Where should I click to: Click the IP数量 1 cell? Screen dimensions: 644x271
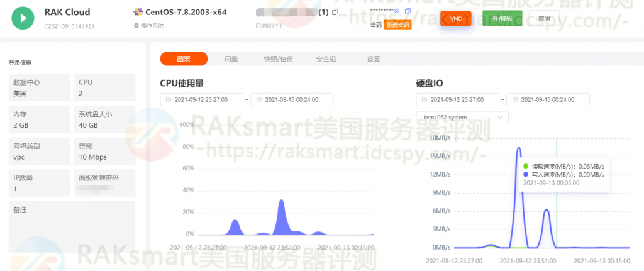39,183
